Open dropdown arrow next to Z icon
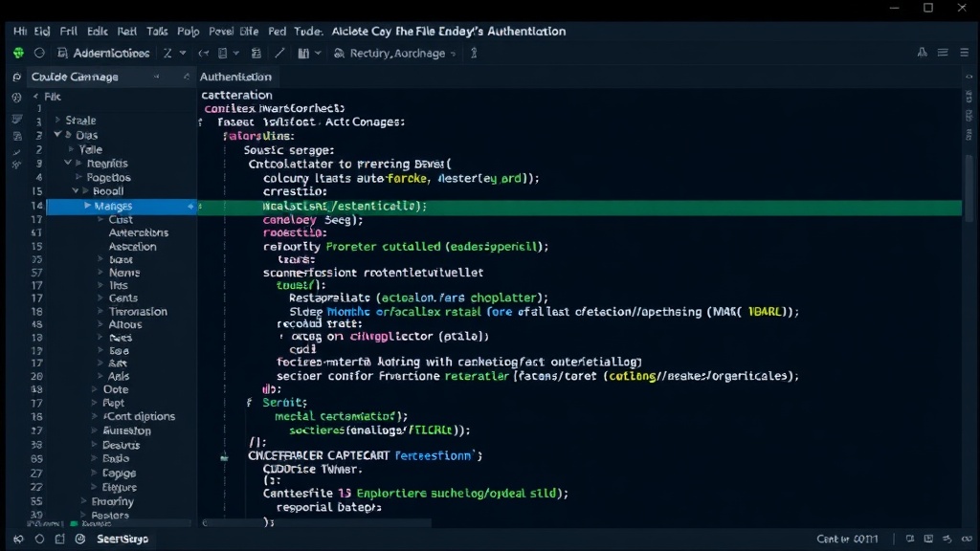The height and width of the screenshot is (551, 980). pos(183,54)
